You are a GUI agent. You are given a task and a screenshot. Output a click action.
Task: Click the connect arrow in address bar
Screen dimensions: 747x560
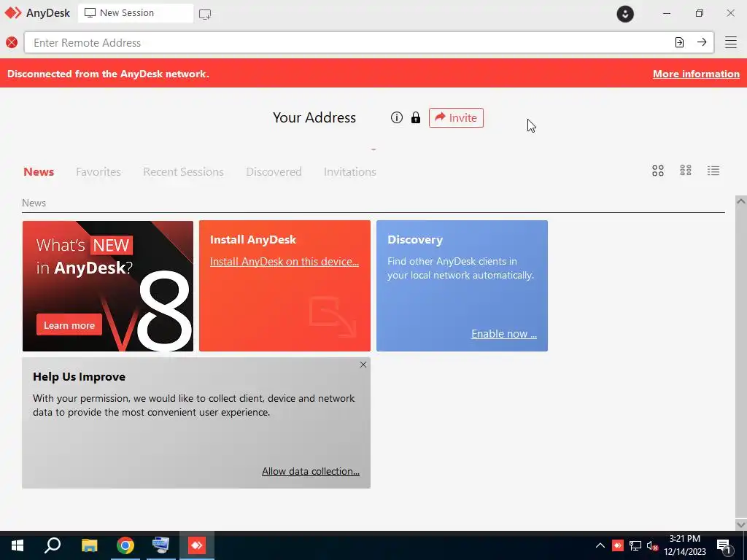click(702, 42)
